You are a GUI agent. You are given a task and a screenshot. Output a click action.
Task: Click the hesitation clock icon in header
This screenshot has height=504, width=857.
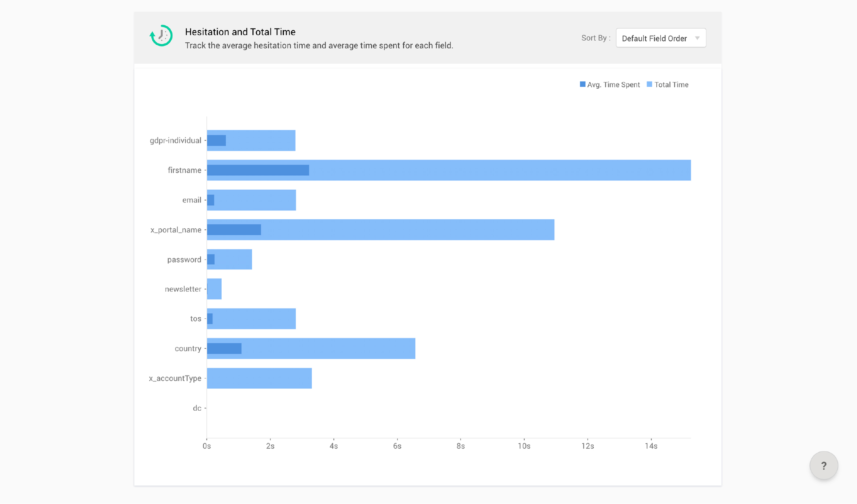(161, 36)
